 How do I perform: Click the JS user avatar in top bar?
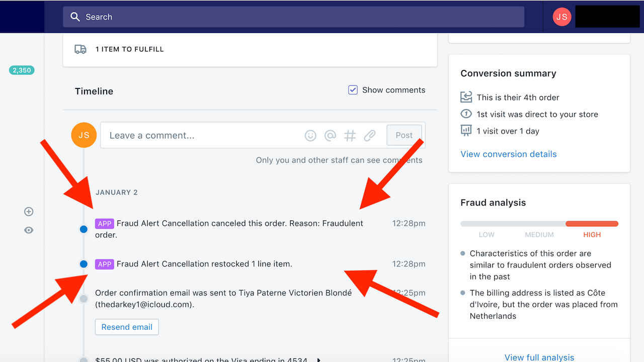(562, 17)
